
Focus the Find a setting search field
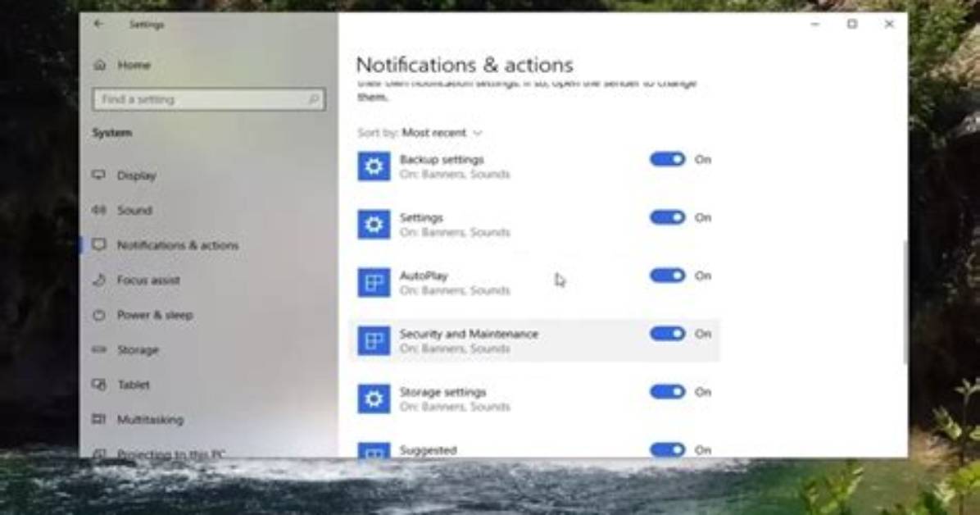point(209,99)
